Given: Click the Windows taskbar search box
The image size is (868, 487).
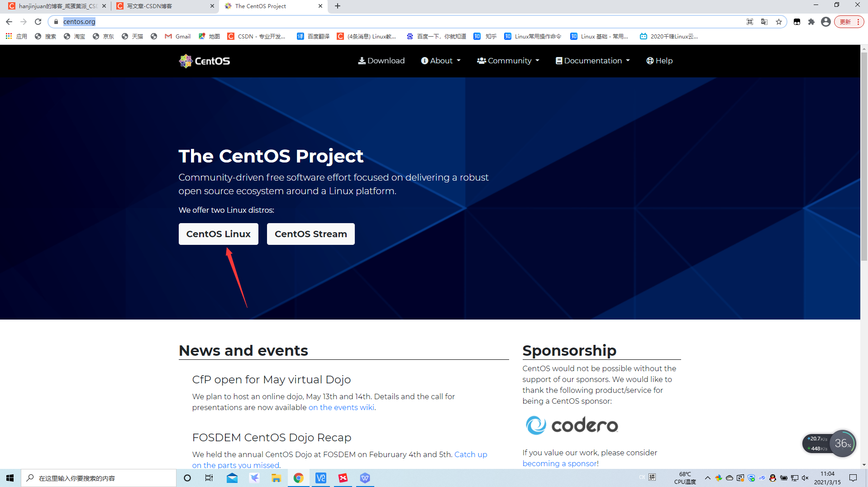Looking at the screenshot, I should (99, 478).
